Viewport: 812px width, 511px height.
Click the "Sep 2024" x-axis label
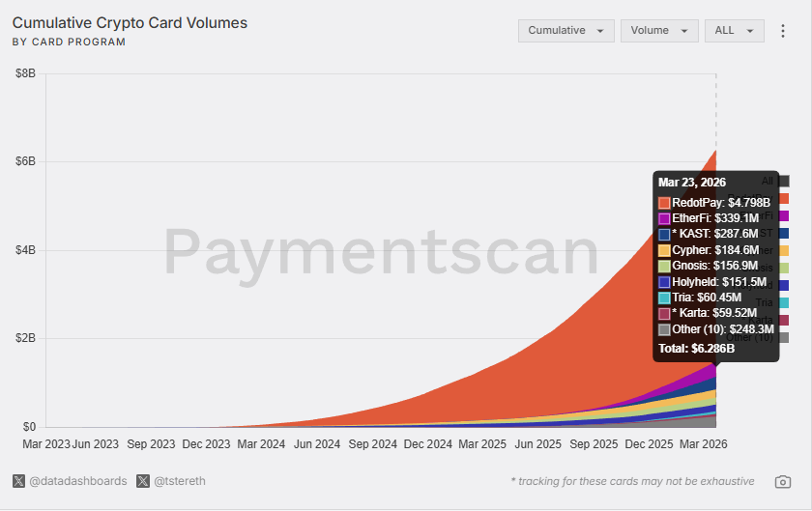[372, 444]
